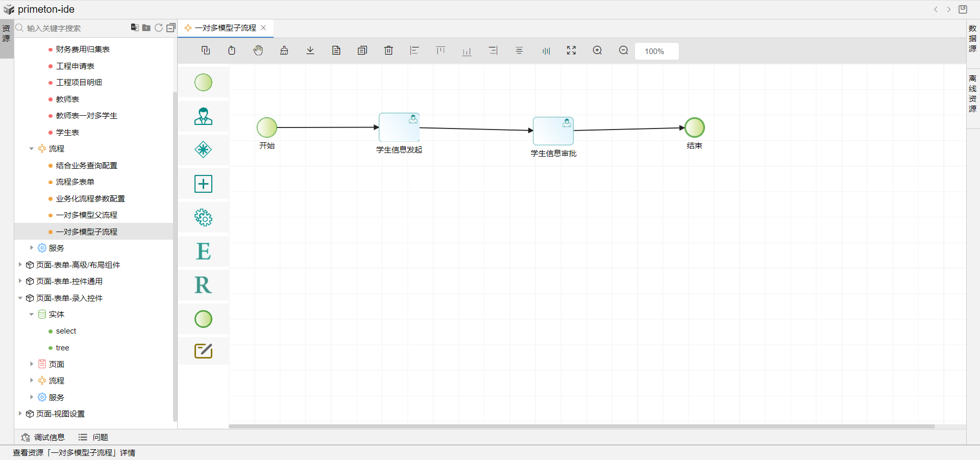The height and width of the screenshot is (460, 980).
Task: Switch to the 一对多模型子流程 tab
Action: pyautogui.click(x=225, y=28)
